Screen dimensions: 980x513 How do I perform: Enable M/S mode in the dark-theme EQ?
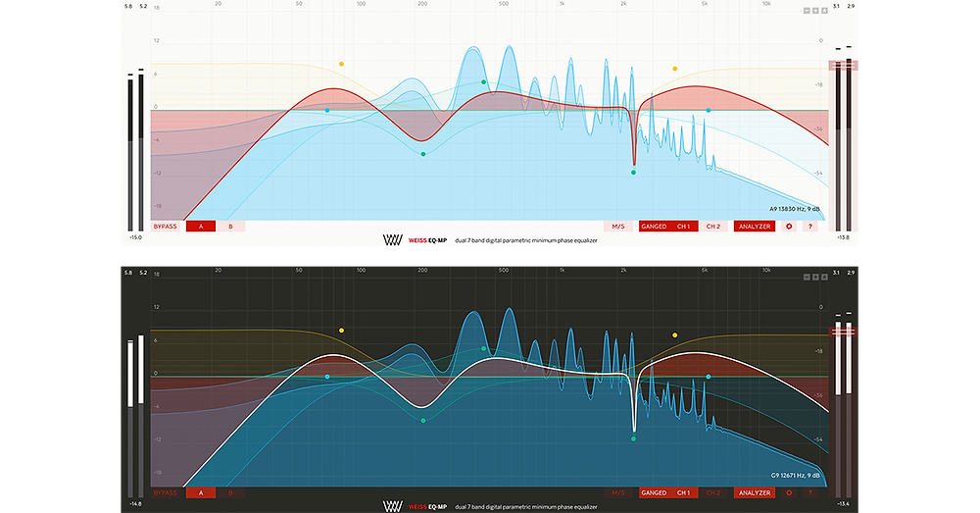618,493
